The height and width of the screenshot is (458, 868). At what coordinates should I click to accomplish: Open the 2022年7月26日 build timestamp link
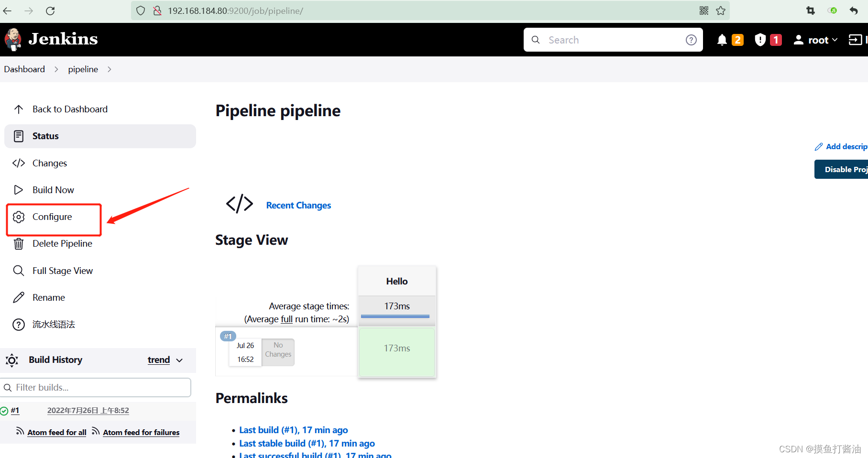pos(88,411)
